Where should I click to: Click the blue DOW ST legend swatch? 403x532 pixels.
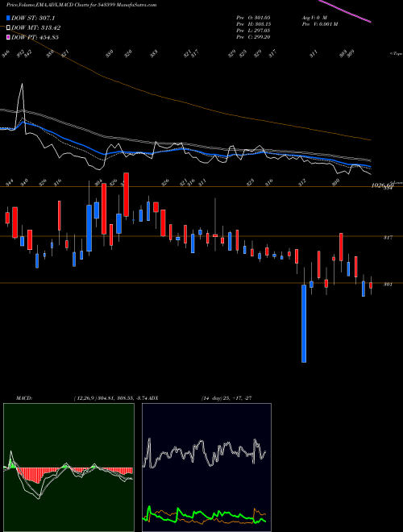tap(8, 18)
